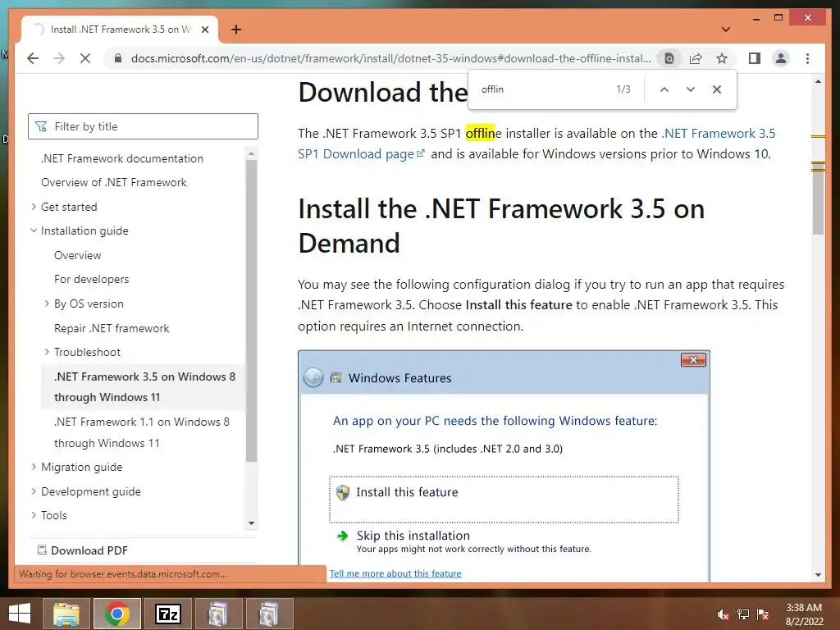Click the Action Center flag icon
The image size is (840, 630).
(x=763, y=614)
